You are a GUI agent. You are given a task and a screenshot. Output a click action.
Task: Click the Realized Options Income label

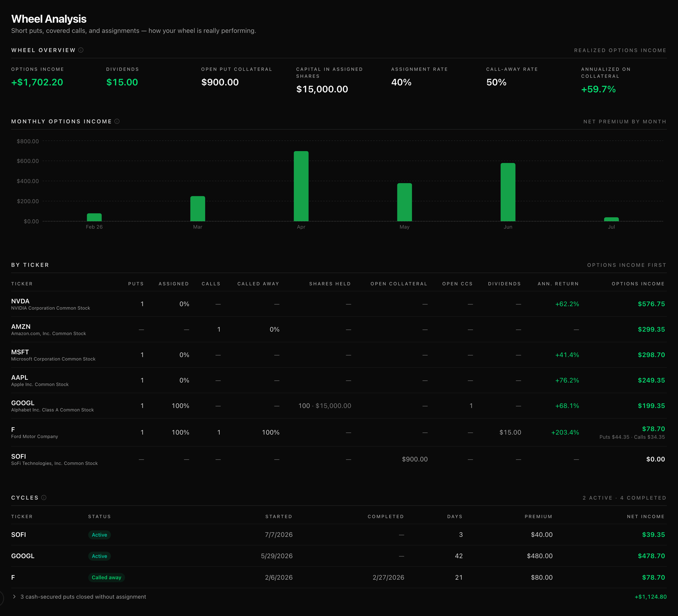coord(620,50)
